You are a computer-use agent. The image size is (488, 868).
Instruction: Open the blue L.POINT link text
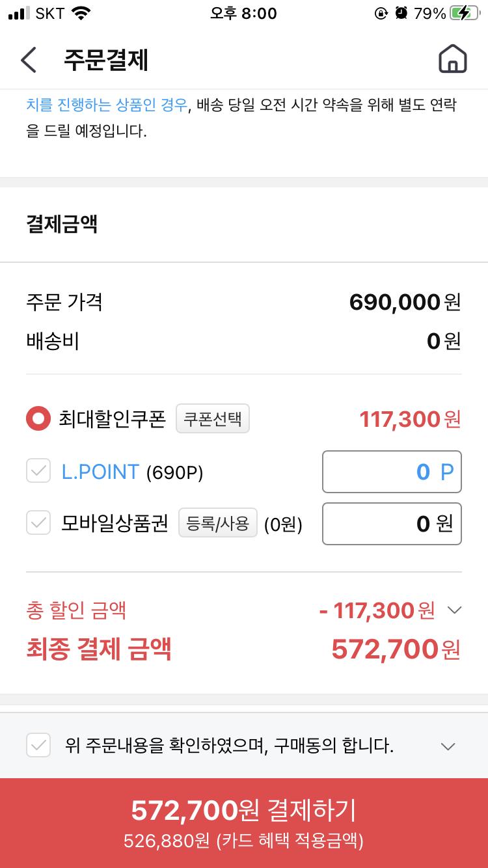100,472
